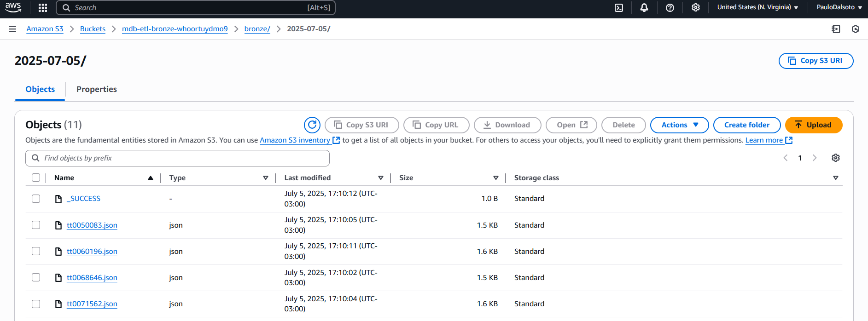This screenshot has height=321, width=868.
Task: Open the AWS home logo
Action: (x=13, y=7)
